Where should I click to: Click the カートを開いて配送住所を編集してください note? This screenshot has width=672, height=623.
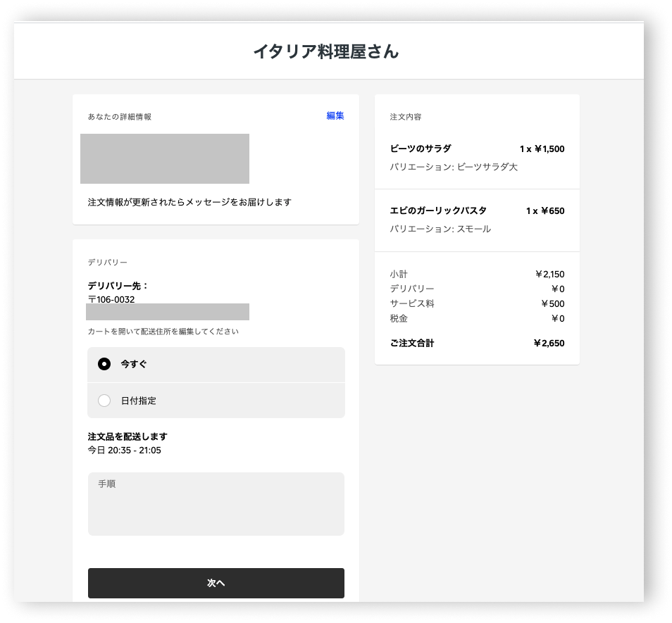click(163, 332)
